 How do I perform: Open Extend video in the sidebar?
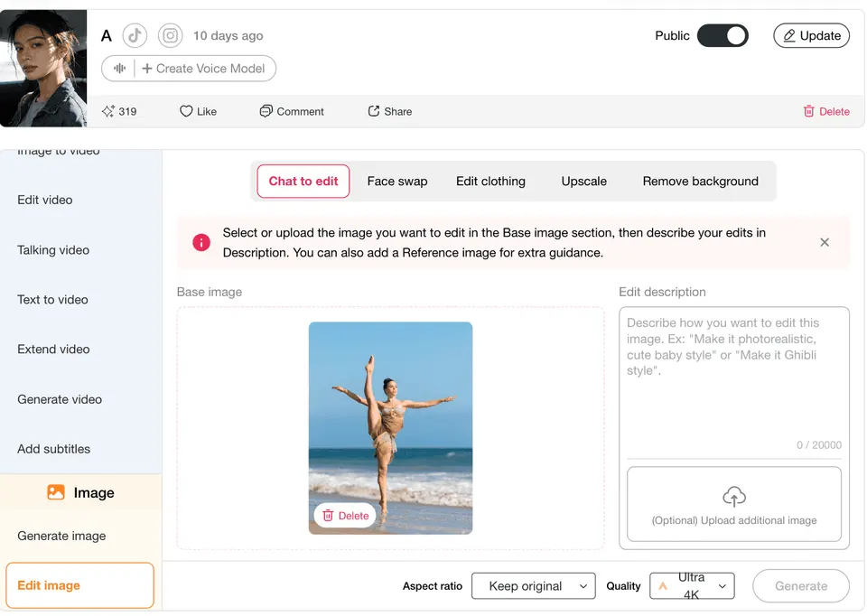click(x=53, y=350)
